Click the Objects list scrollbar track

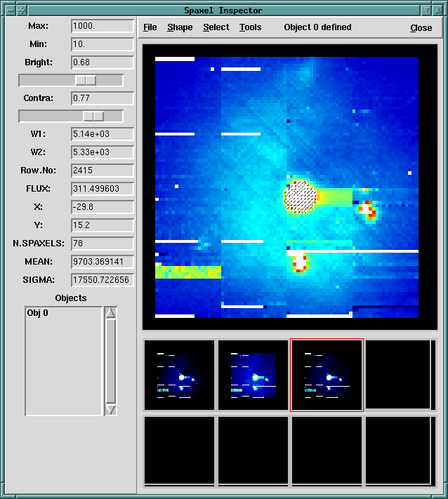point(110,361)
